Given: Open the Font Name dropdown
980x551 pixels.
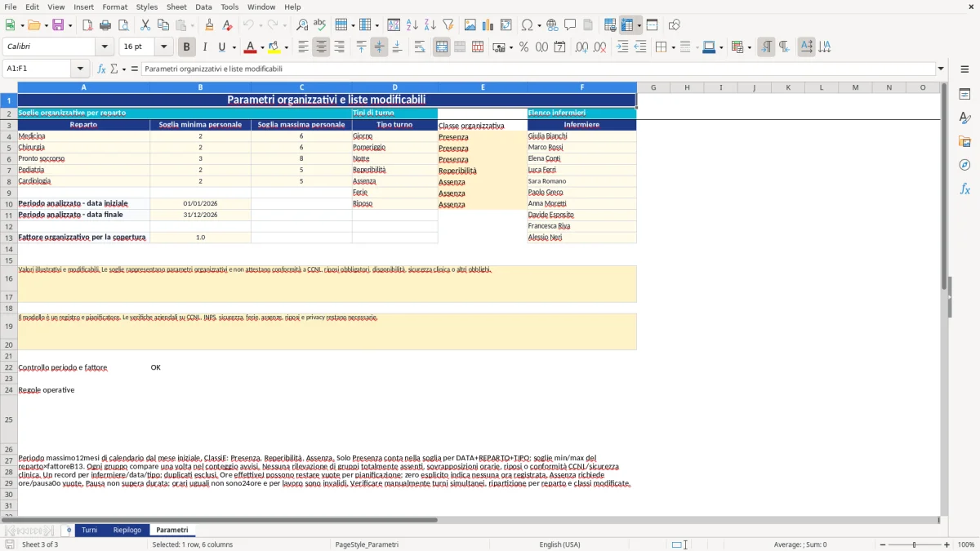Looking at the screenshot, I should (x=105, y=47).
